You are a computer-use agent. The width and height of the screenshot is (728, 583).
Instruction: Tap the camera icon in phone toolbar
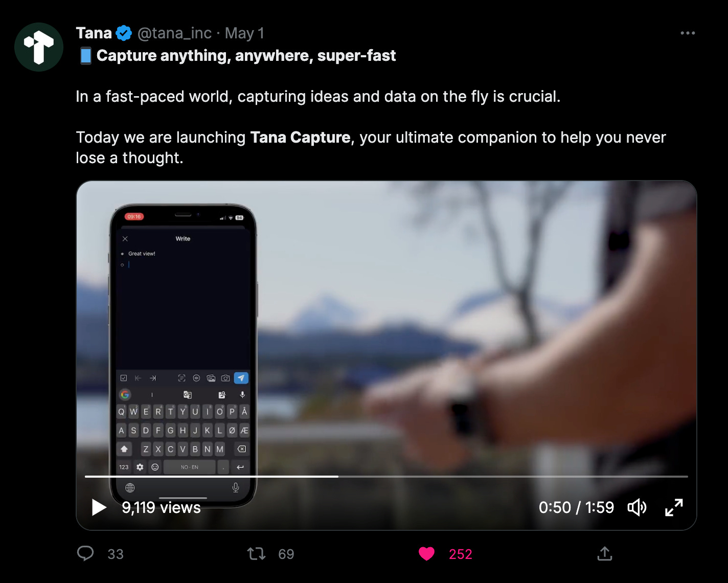(225, 378)
